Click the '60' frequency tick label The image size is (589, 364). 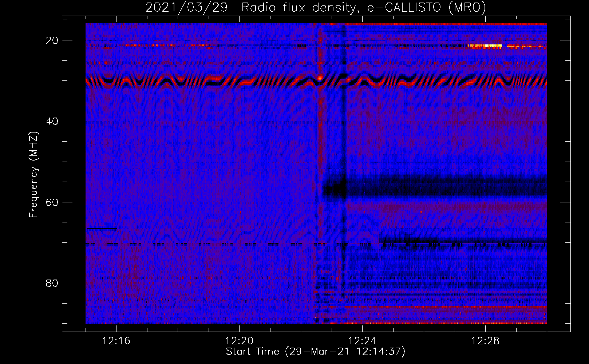pos(52,202)
